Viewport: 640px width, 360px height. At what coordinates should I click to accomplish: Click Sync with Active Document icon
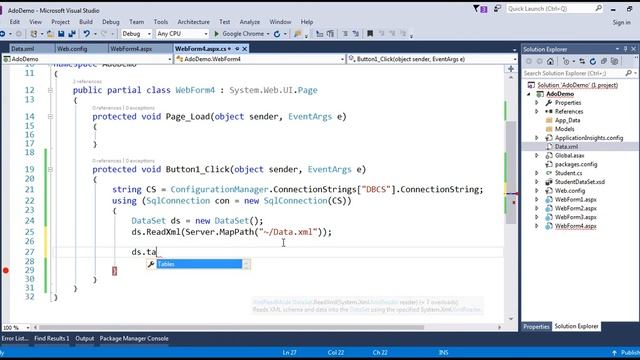582,62
